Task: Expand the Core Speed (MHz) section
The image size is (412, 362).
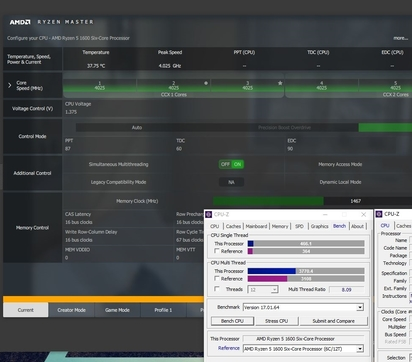Action: tap(10, 85)
